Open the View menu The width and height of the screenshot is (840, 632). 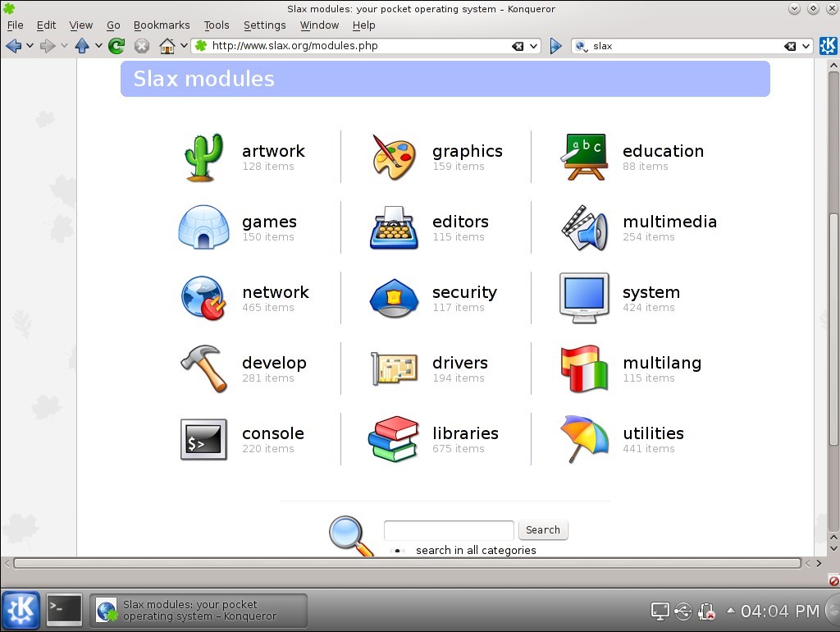point(81,25)
